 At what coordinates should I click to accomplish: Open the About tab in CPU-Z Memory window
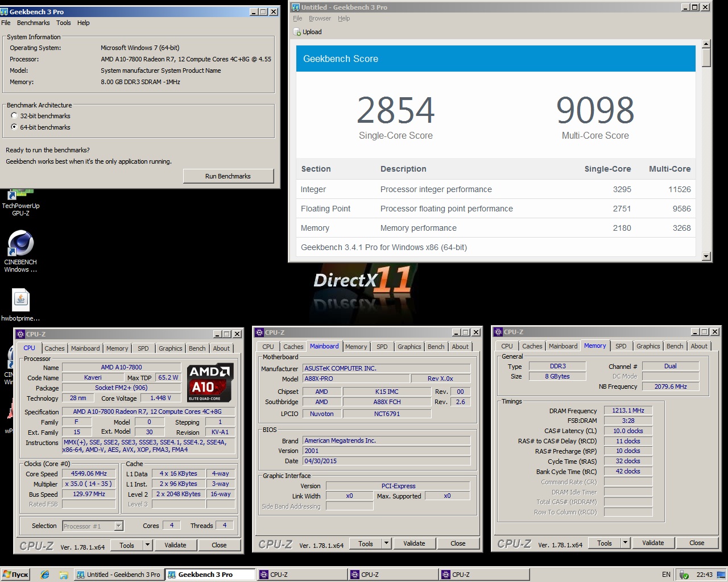699,346
